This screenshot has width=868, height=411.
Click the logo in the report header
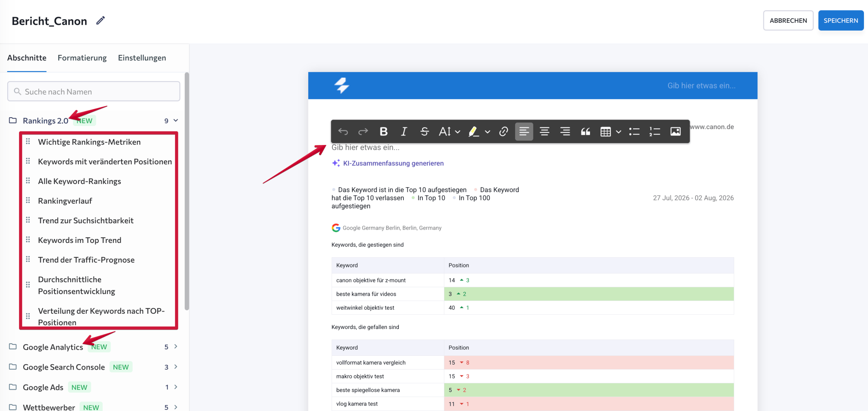click(x=342, y=85)
